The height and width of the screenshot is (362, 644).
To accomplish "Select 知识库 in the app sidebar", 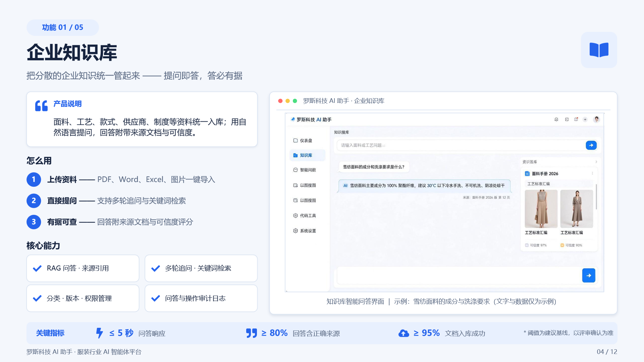I will click(x=307, y=155).
